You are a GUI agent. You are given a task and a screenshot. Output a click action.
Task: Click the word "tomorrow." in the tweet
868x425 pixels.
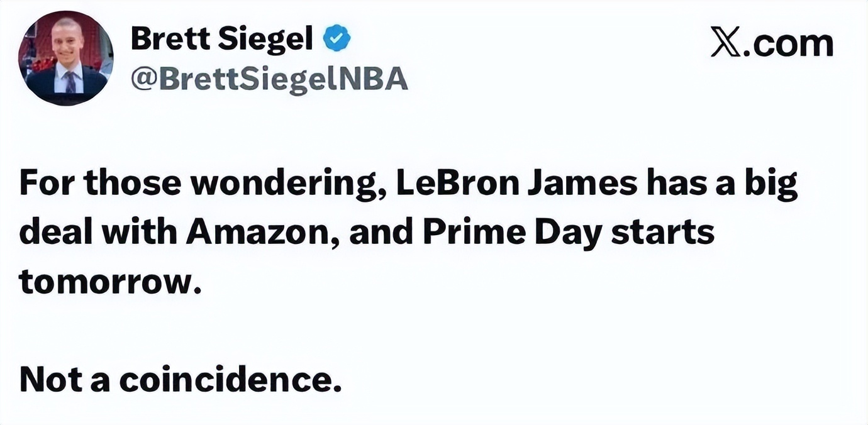click(x=110, y=282)
